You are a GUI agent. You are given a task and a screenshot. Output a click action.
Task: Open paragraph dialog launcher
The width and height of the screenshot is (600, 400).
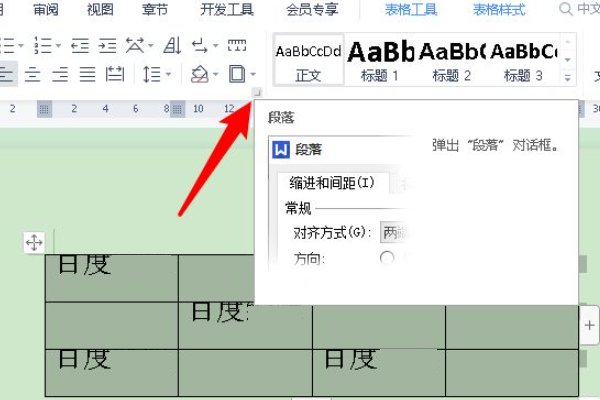[x=257, y=92]
